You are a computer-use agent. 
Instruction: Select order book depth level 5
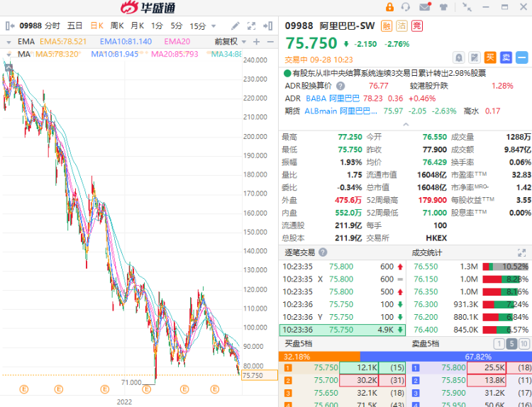511,344
